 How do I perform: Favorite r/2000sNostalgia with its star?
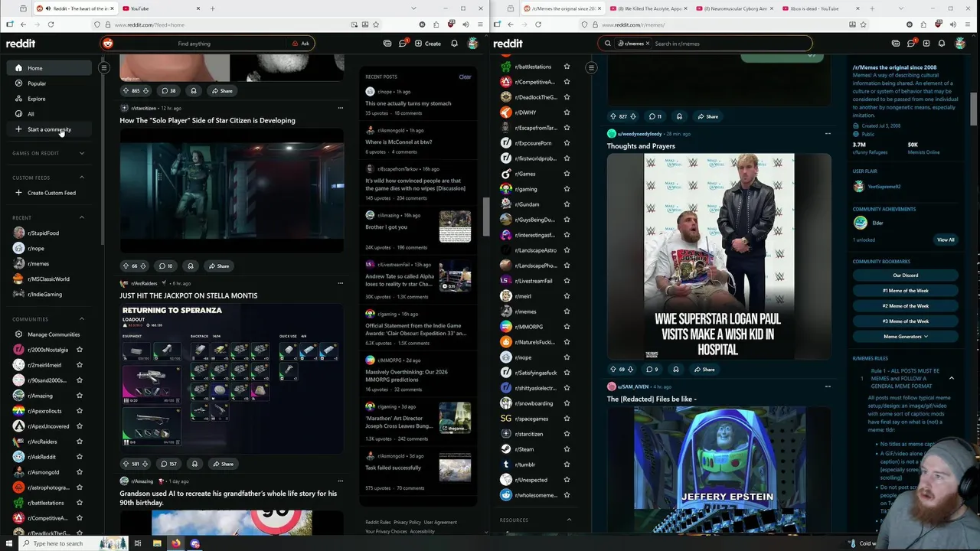pos(80,350)
